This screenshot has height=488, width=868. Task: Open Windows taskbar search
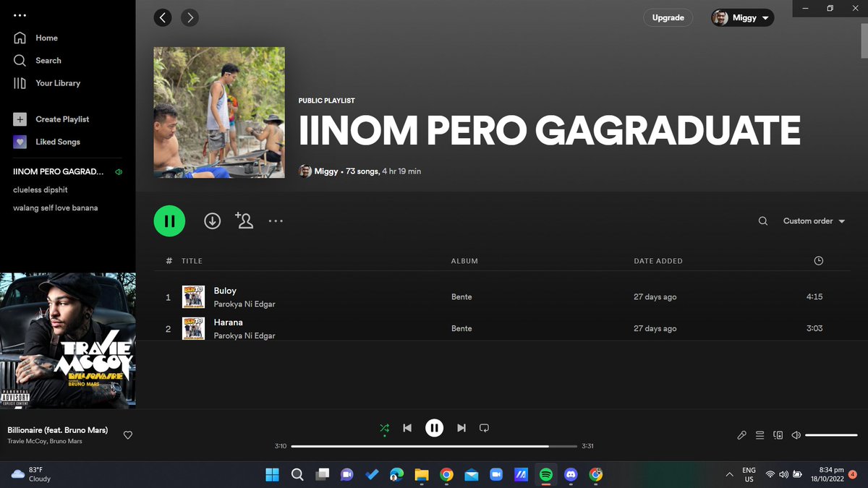click(297, 475)
